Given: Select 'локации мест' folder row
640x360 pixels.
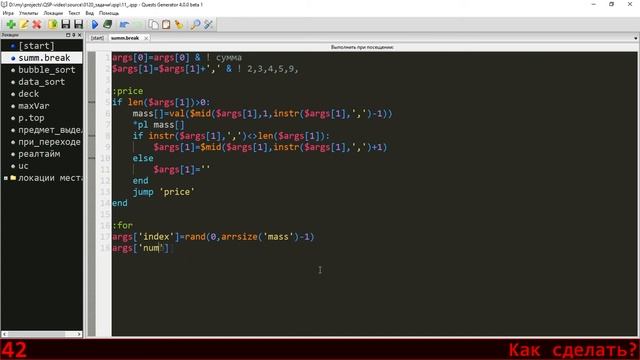Looking at the screenshot, I should [x=42, y=178].
